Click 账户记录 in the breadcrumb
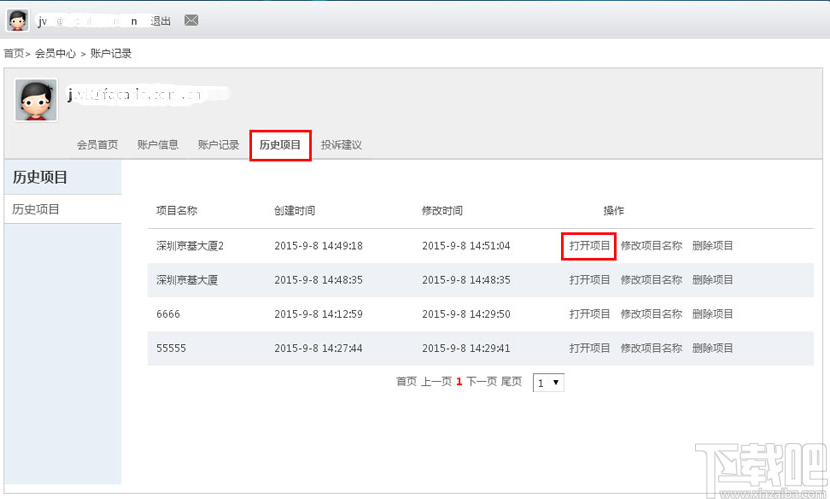The height and width of the screenshot is (499, 830). 111,53
